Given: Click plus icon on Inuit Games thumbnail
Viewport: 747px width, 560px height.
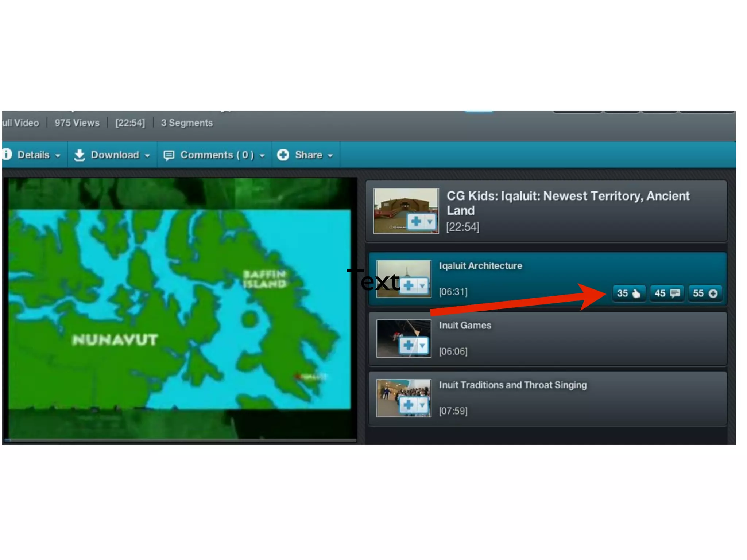Looking at the screenshot, I should 408,345.
